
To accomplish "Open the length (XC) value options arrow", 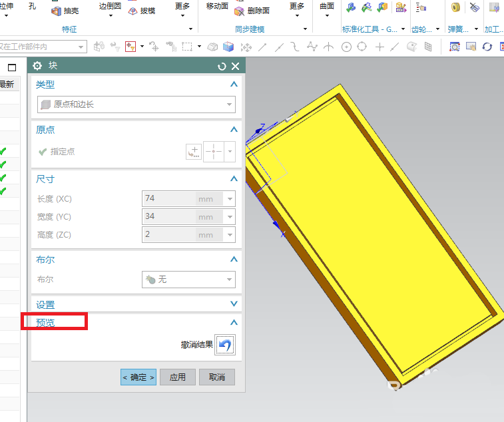I will [x=230, y=199].
